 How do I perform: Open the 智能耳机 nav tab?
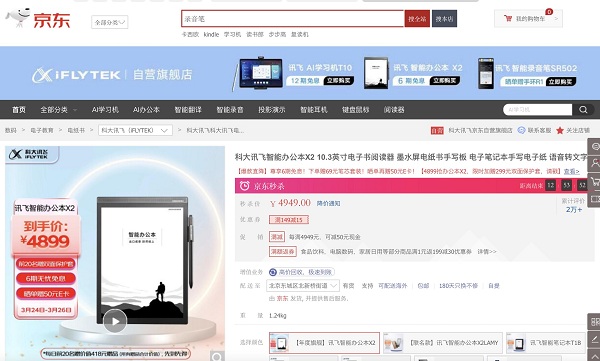tap(314, 110)
